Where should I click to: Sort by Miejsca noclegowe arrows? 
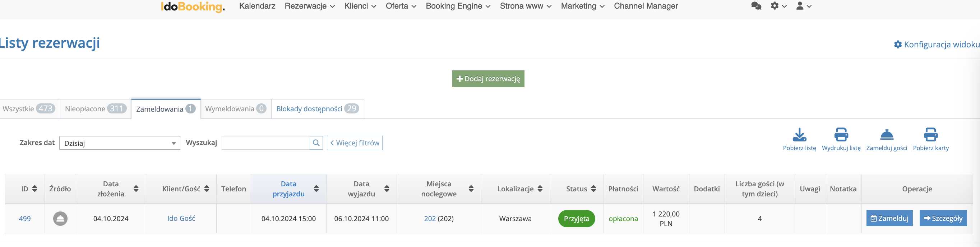(x=471, y=188)
